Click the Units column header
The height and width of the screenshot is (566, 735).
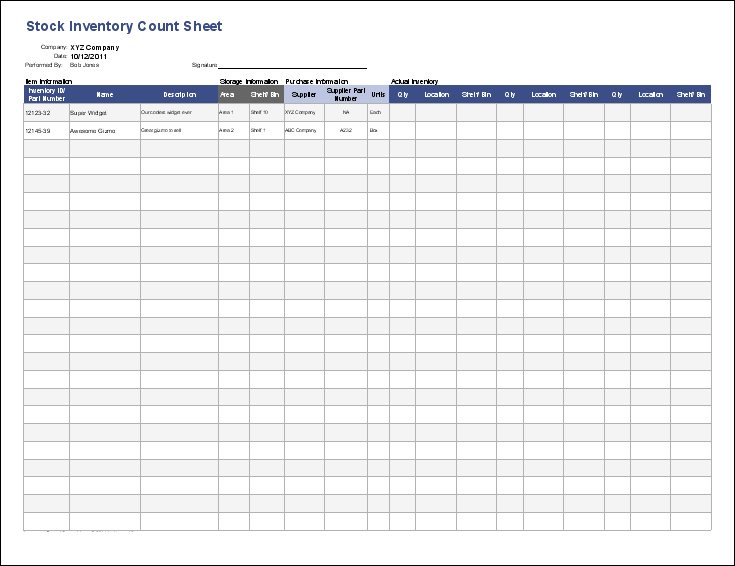378,94
